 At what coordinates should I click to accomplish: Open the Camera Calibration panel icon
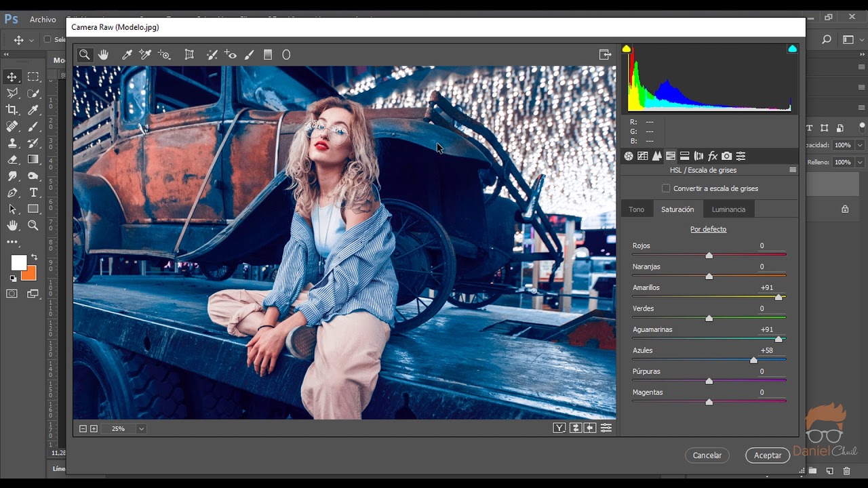[x=727, y=157]
